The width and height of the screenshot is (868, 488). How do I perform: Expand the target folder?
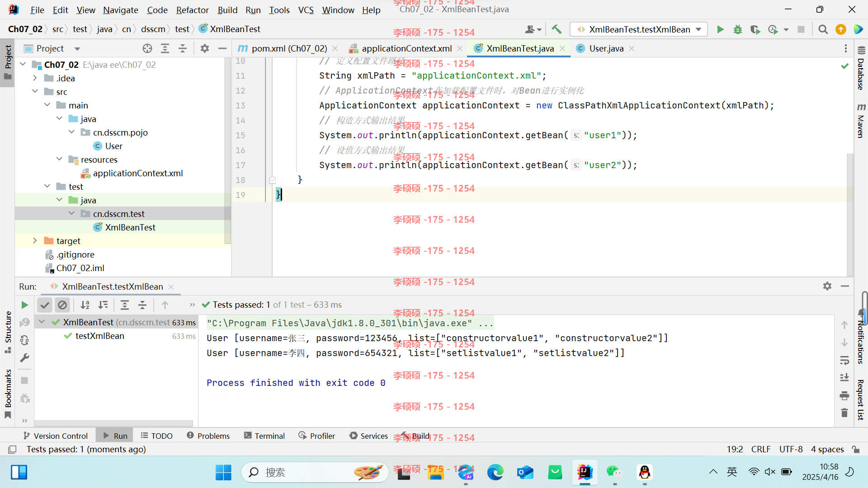point(35,240)
